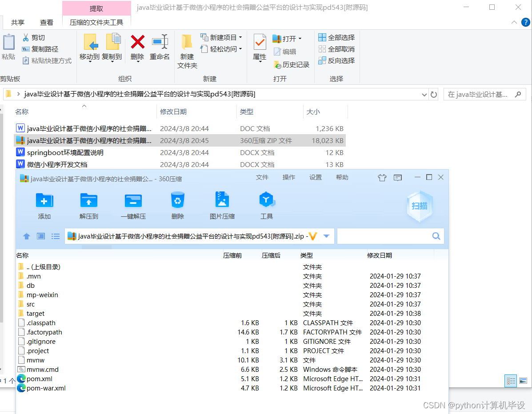This screenshot has width=532, height=414.
Task: Click the Cut (剪切) scissors icon
Action: pyautogui.click(x=26, y=38)
